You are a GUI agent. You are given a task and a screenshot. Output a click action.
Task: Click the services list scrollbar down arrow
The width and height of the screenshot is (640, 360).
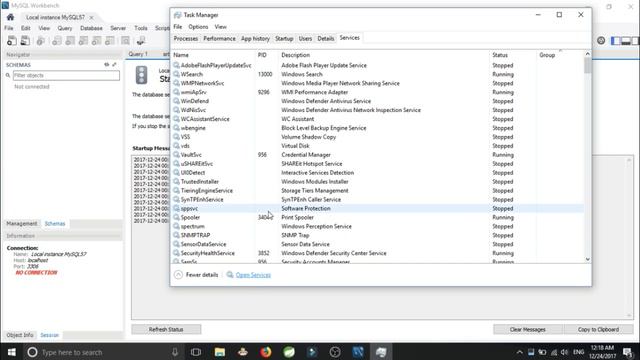(587, 259)
